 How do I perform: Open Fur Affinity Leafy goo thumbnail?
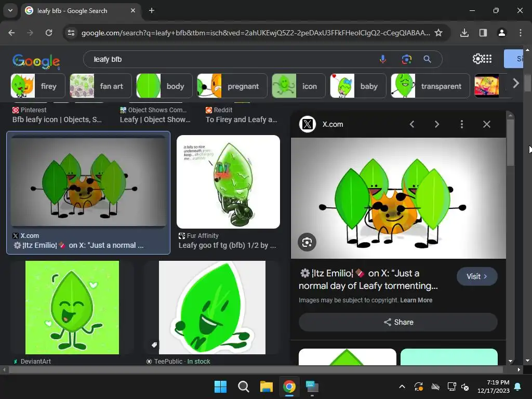pyautogui.click(x=229, y=182)
